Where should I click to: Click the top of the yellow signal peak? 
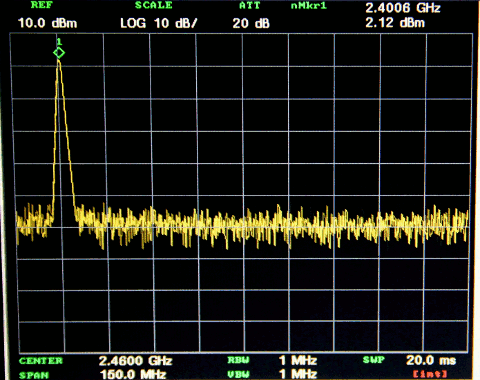pos(59,61)
